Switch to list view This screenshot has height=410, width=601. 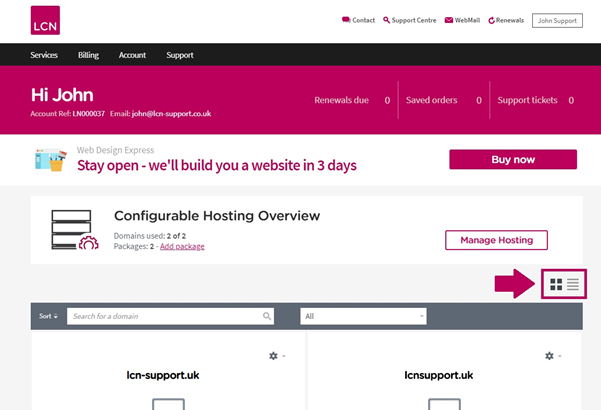[x=573, y=284]
